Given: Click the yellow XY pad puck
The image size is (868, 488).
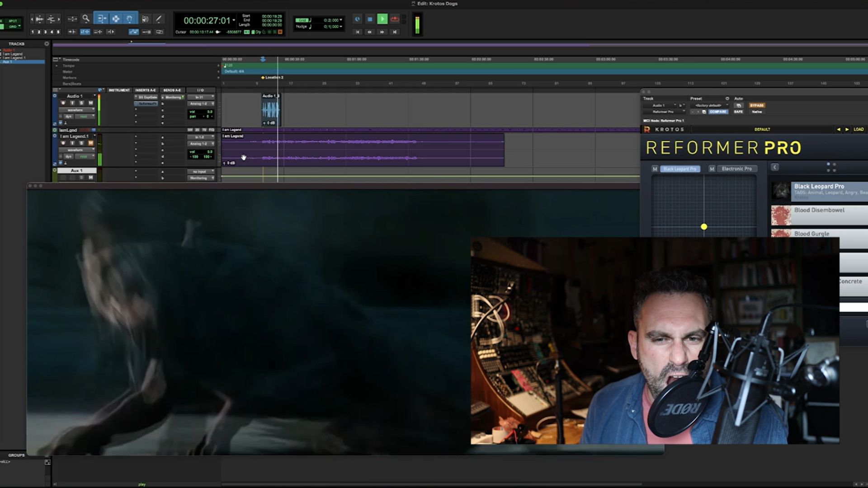Looking at the screenshot, I should 704,227.
